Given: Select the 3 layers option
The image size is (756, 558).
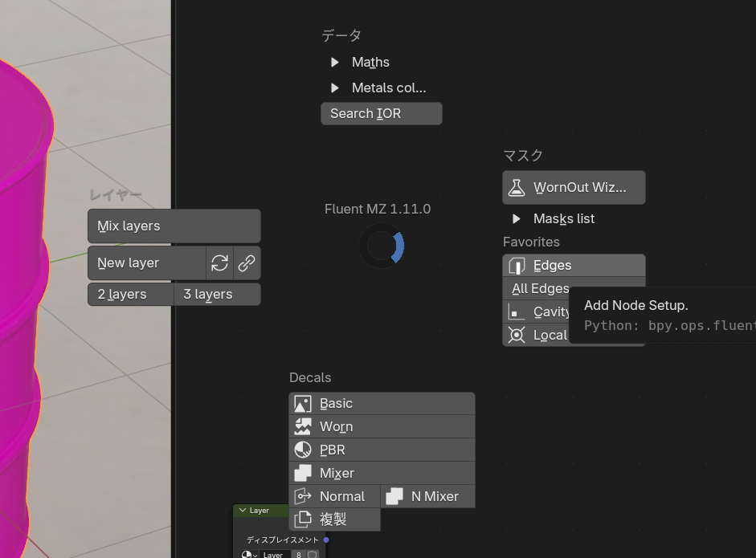Looking at the screenshot, I should point(217,295).
